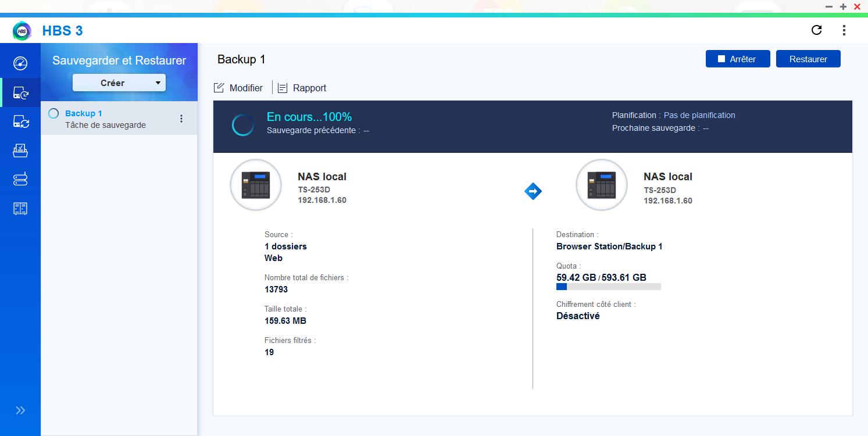Screen dimensions: 868x436
Task: Click the refresh icon in header
Action: pyautogui.click(x=816, y=30)
